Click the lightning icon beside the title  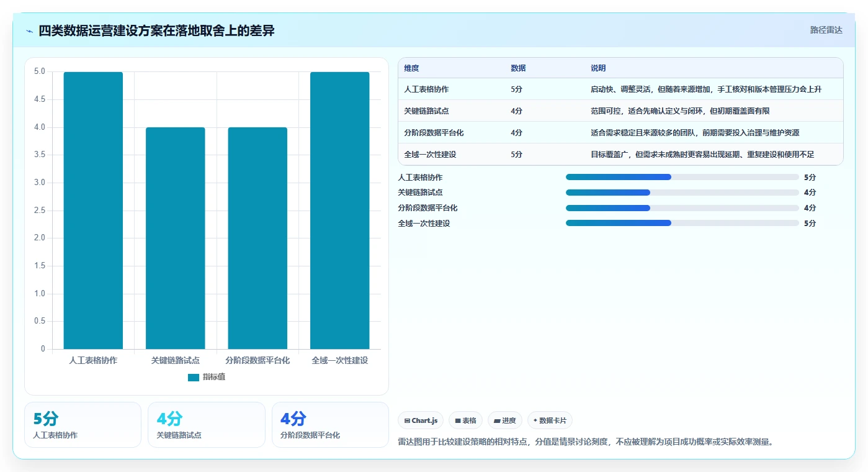pyautogui.click(x=29, y=31)
